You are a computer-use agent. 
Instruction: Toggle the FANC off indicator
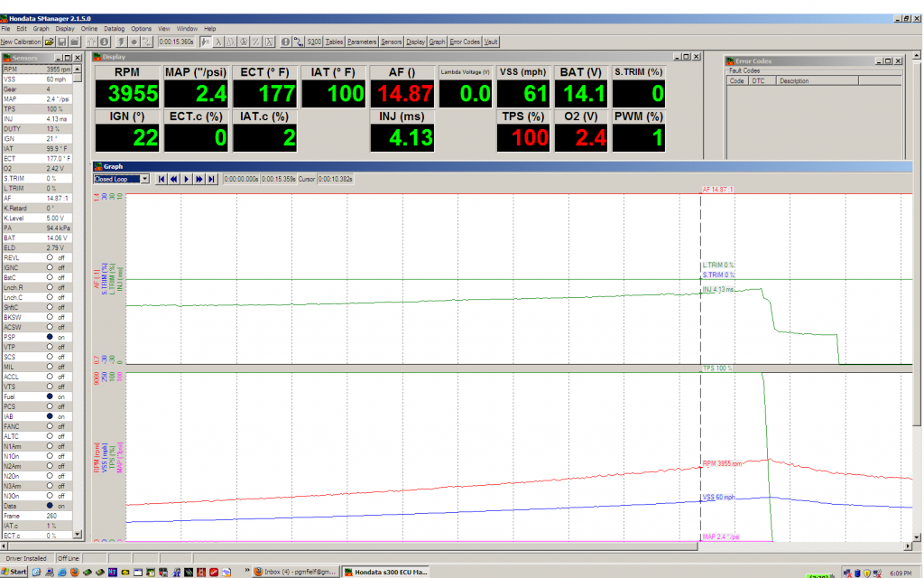pos(50,426)
